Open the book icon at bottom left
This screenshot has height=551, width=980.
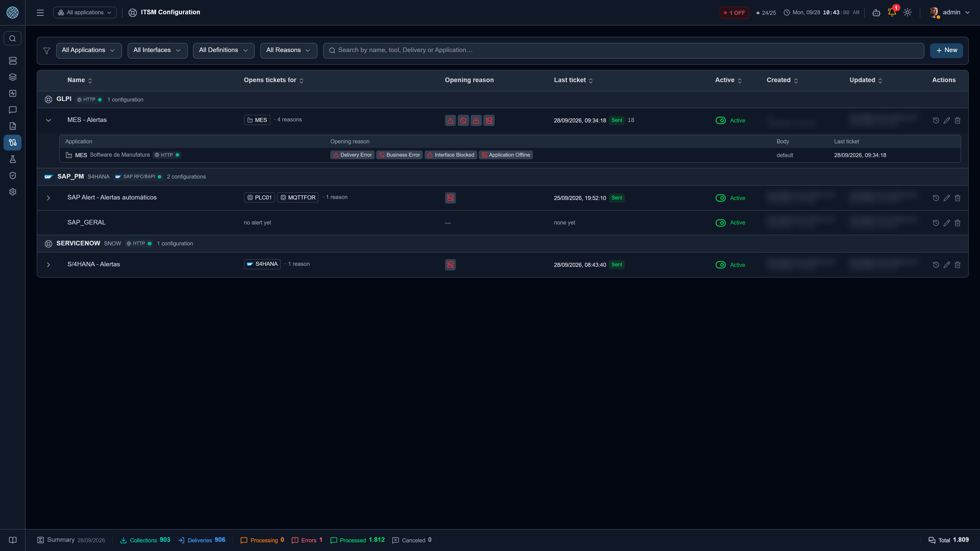tap(13, 540)
